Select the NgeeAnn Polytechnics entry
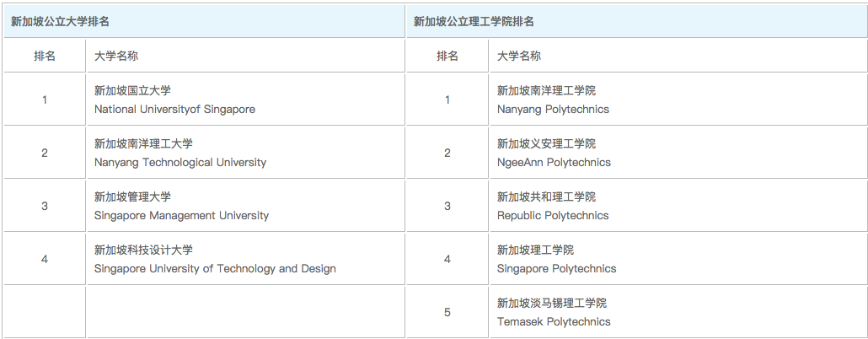 (x=554, y=163)
